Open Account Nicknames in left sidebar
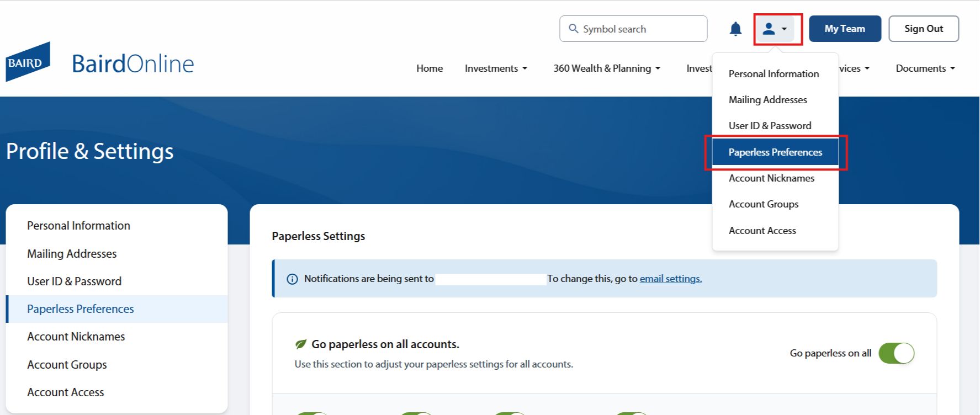 [116, 337]
